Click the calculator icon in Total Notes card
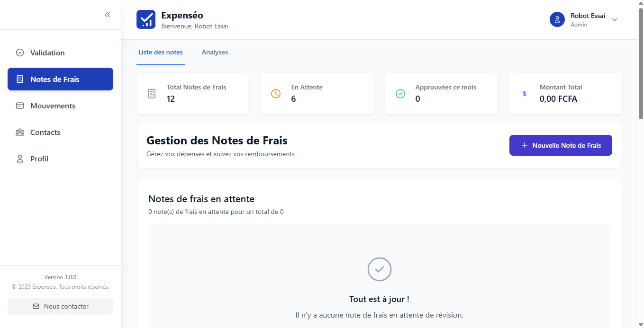 coord(152,94)
